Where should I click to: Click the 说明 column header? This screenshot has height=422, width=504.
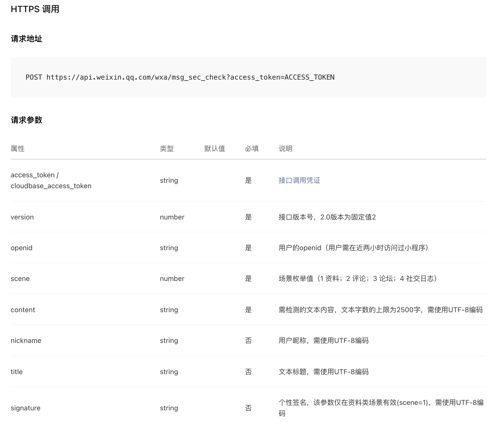click(x=285, y=149)
